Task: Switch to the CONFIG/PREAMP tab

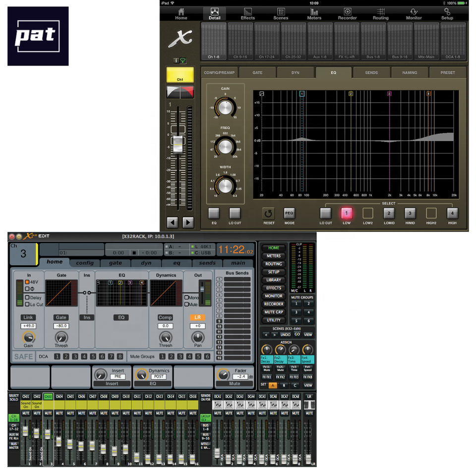Action: pos(219,73)
